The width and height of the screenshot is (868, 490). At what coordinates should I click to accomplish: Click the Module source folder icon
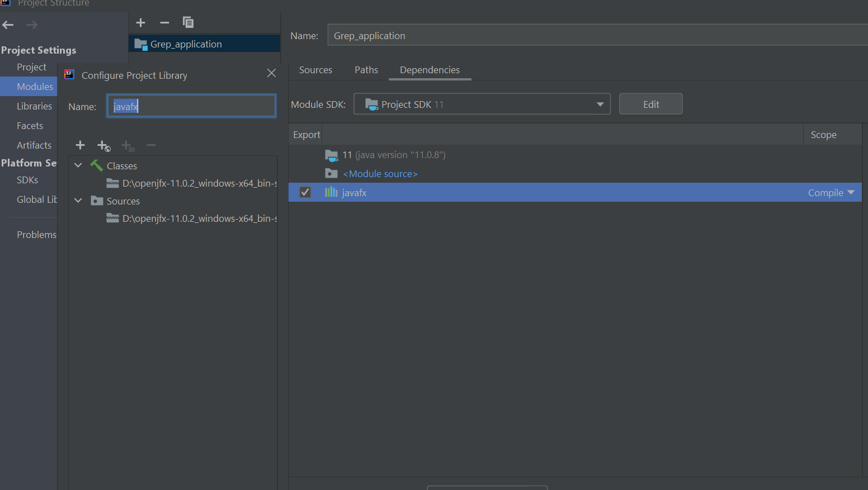pyautogui.click(x=332, y=173)
